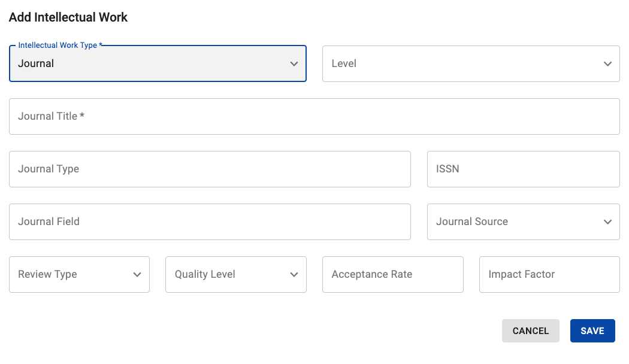Focus the Journal Title text field
The image size is (629, 364).
pos(314,117)
